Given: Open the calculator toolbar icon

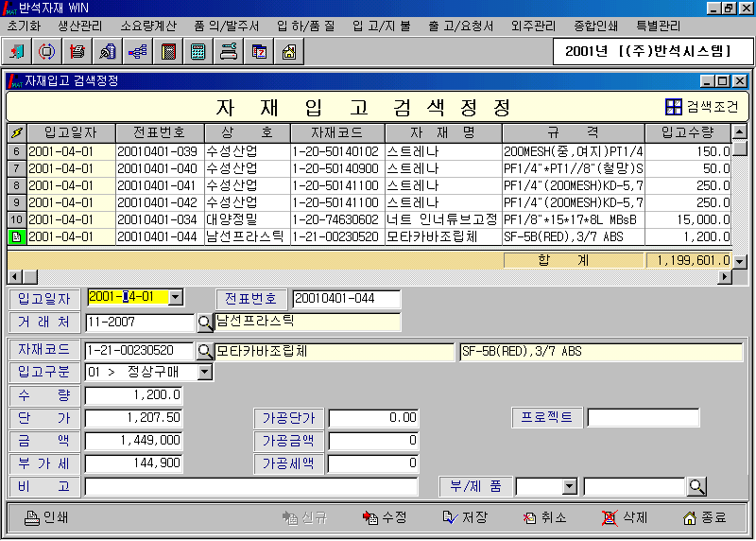Looking at the screenshot, I should pyautogui.click(x=198, y=51).
